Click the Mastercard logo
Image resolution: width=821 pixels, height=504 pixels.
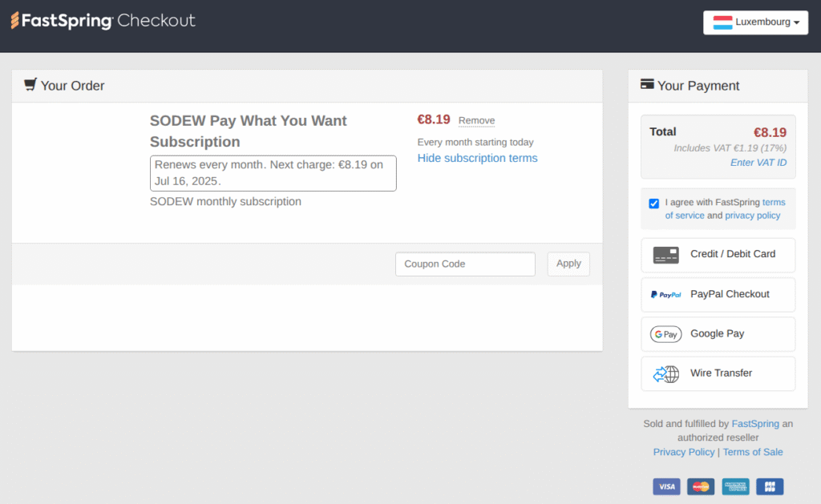click(x=701, y=486)
